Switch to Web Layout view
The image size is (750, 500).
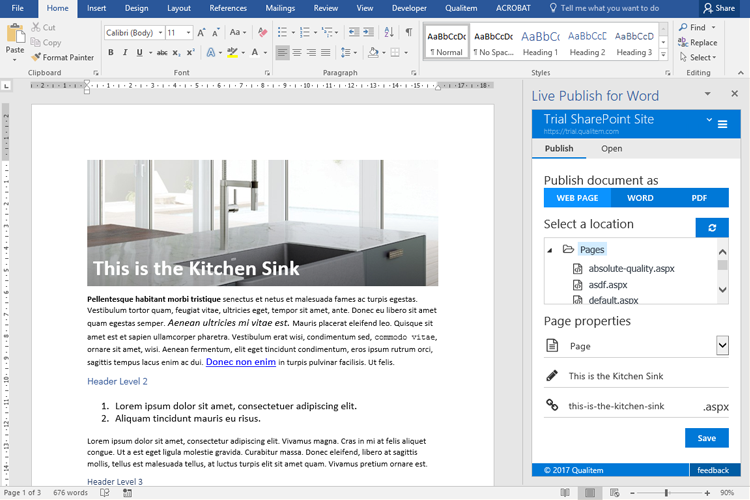pyautogui.click(x=615, y=492)
